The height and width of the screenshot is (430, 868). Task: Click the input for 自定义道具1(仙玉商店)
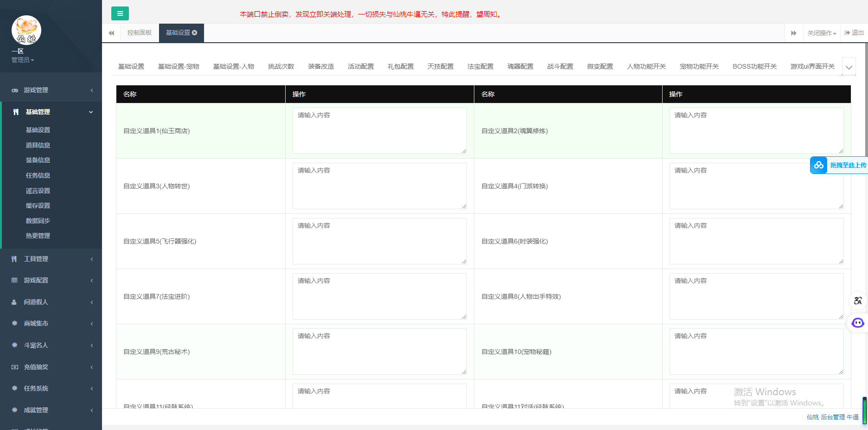(x=380, y=131)
